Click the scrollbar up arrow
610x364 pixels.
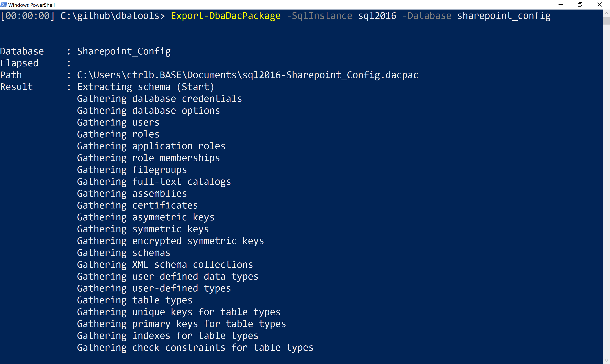point(607,14)
